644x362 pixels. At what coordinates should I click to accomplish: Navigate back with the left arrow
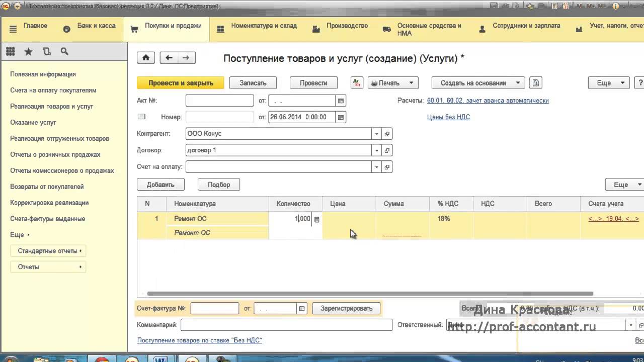169,58
